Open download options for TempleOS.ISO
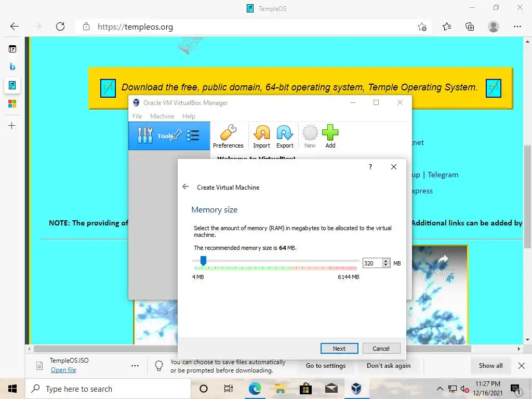This screenshot has height=399, width=532. (x=135, y=365)
